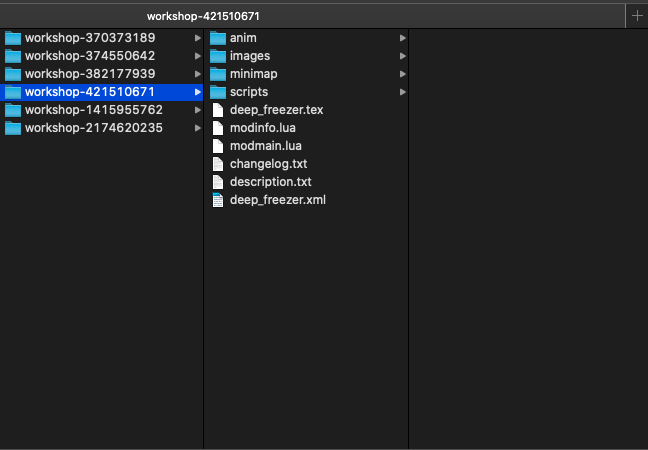
Task: Click the scripts folder icon
Action: tap(218, 92)
